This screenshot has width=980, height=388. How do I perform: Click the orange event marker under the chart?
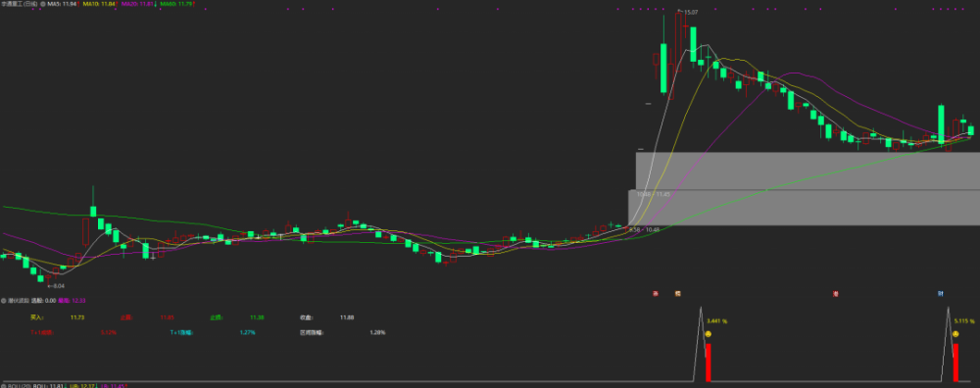677,293
